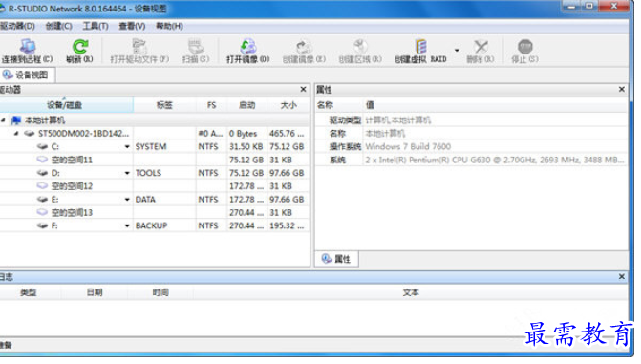Click the 465.76 disk size cell
641x364 pixels.
[x=287, y=134]
